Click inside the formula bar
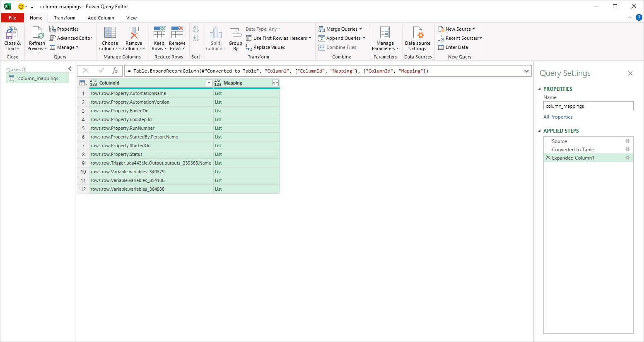Screen dimensions: 644x342 pyautogui.click(x=323, y=71)
